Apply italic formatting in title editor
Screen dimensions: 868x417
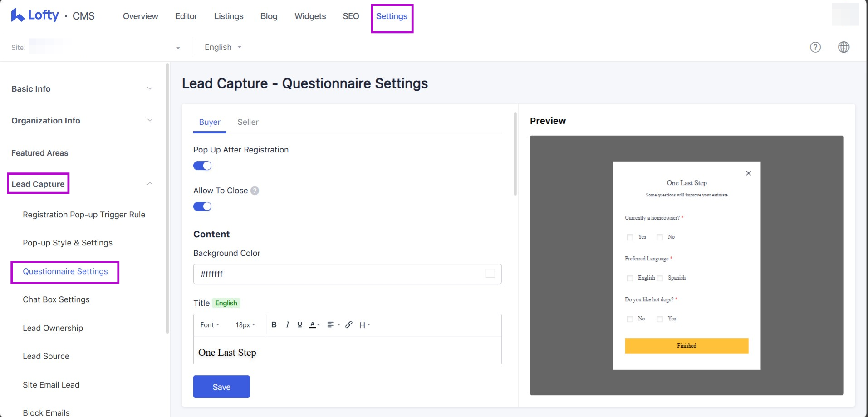(x=287, y=324)
